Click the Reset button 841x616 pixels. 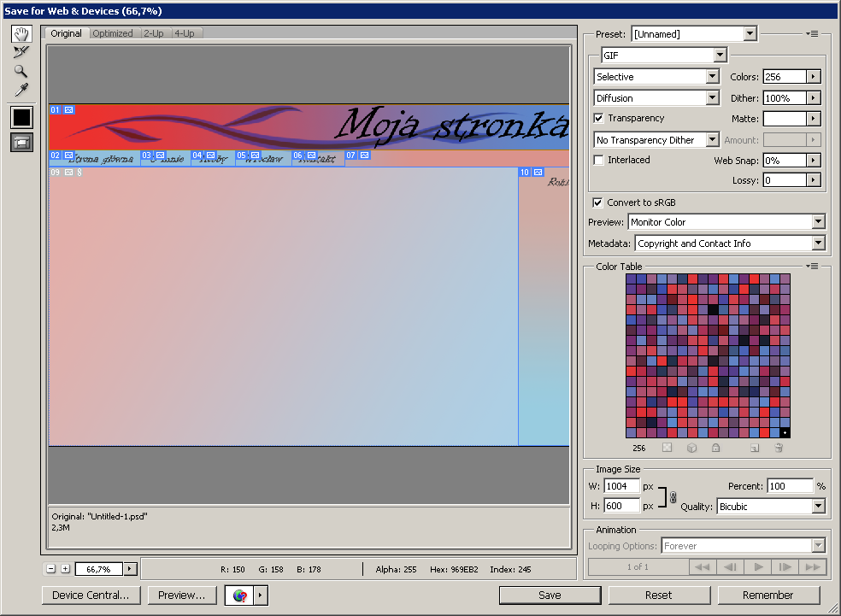(659, 595)
